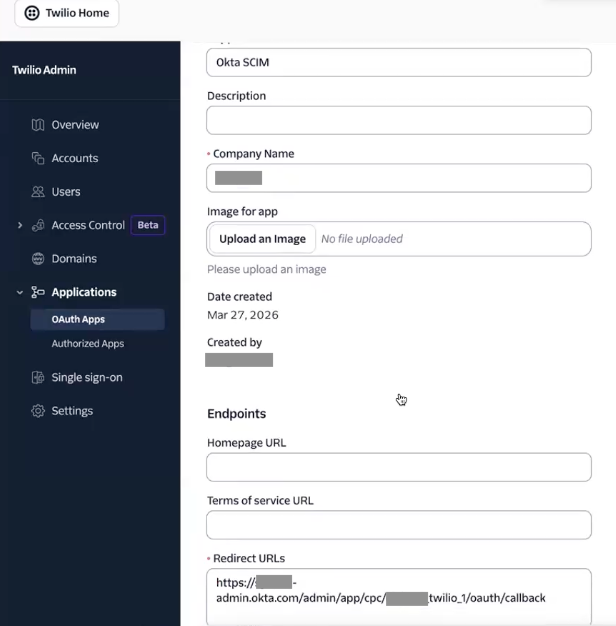Focus the Company Name field
Viewport: 616px width, 626px height.
(399, 178)
